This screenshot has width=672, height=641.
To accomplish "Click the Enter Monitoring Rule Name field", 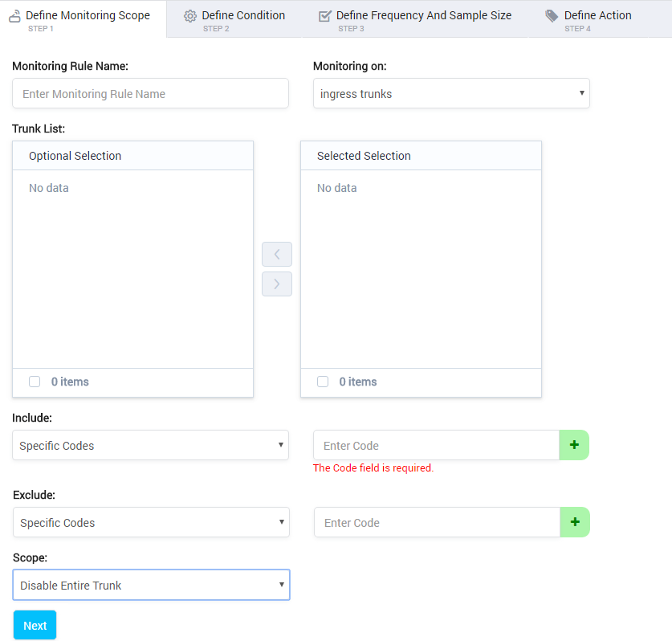I will pos(150,93).
